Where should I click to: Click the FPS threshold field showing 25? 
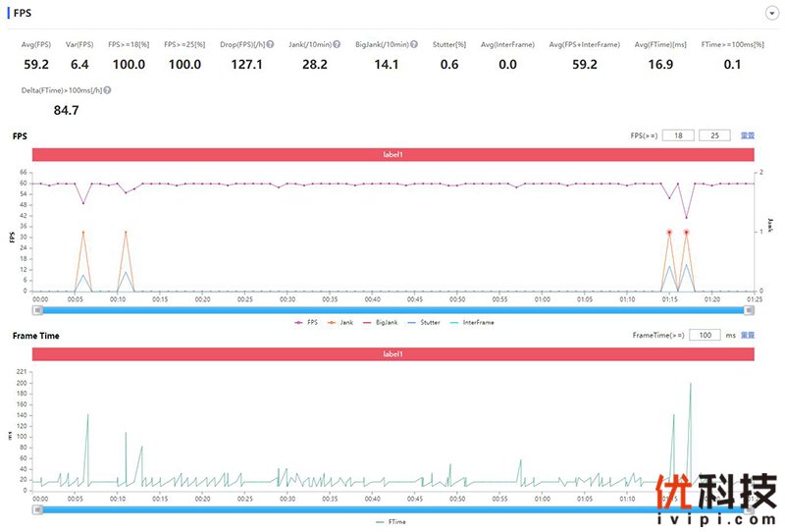click(714, 135)
